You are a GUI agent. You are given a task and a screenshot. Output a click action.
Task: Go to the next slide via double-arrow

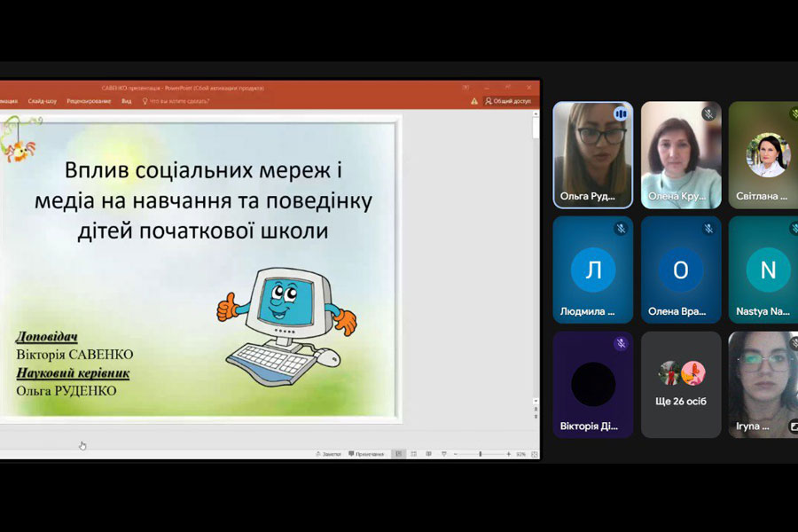(x=536, y=417)
